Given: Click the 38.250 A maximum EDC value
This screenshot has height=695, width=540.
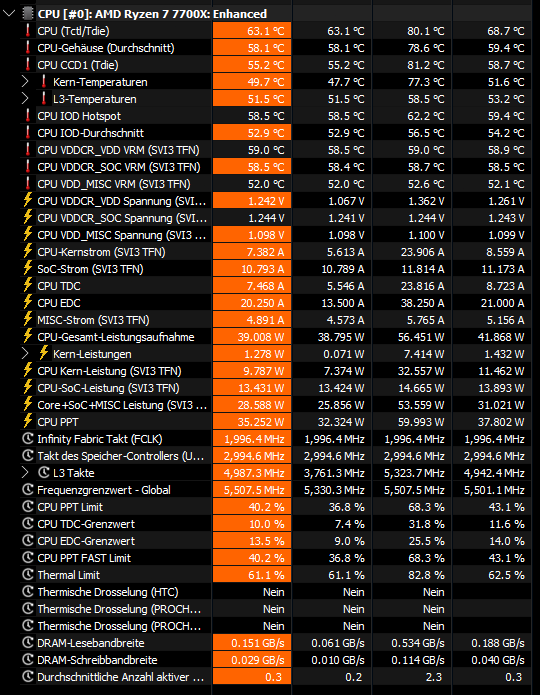Looking at the screenshot, I should pos(422,303).
